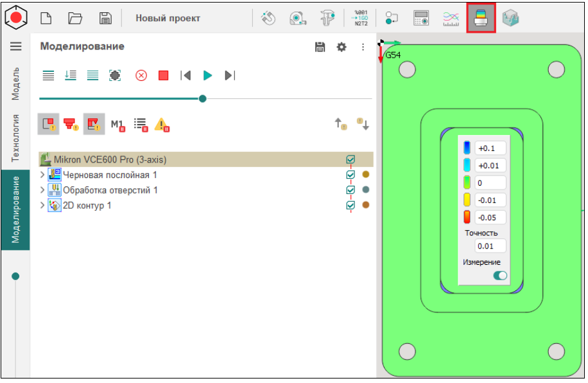Click the Точность value field 0.01
The width and height of the screenshot is (588, 383).
(490, 246)
